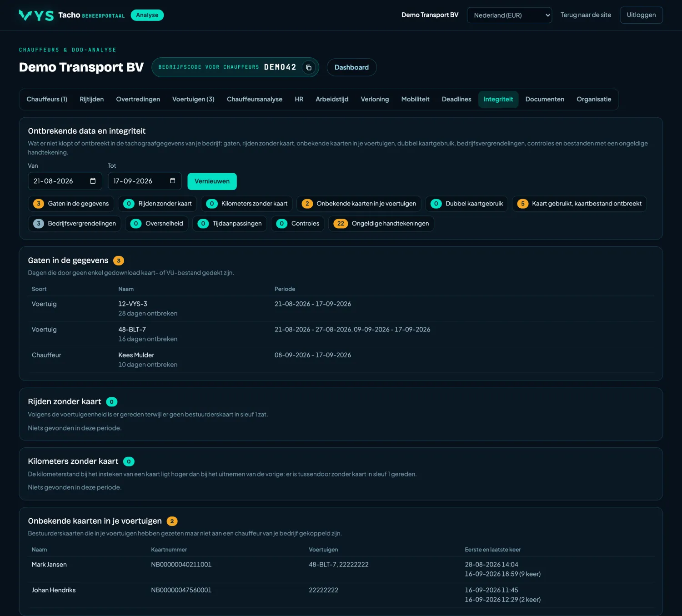Open the Overtredingen tab
The height and width of the screenshot is (616, 682).
click(138, 99)
